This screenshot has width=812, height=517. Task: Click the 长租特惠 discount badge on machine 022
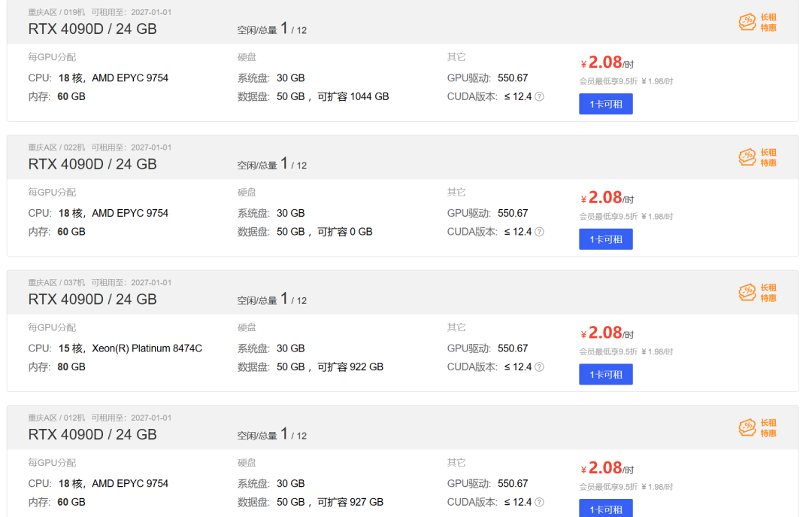click(758, 157)
